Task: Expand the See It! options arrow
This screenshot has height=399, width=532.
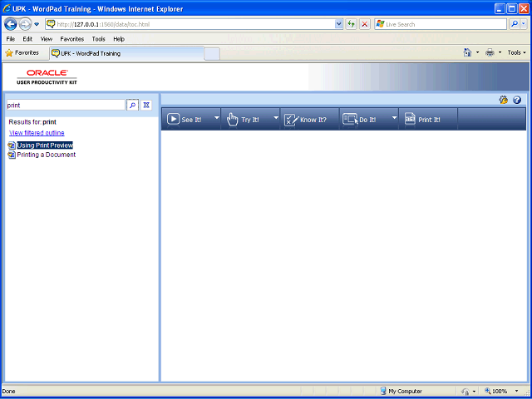Action: coord(217,118)
